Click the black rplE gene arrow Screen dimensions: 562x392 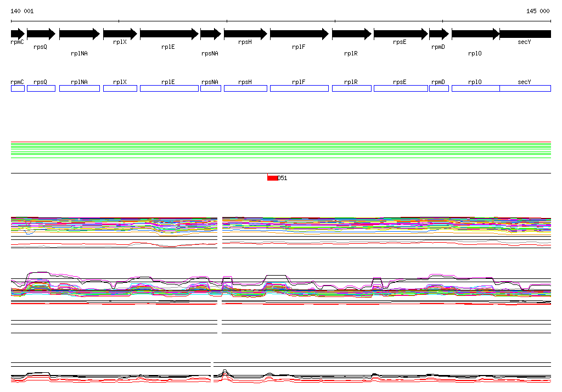[x=169, y=34]
